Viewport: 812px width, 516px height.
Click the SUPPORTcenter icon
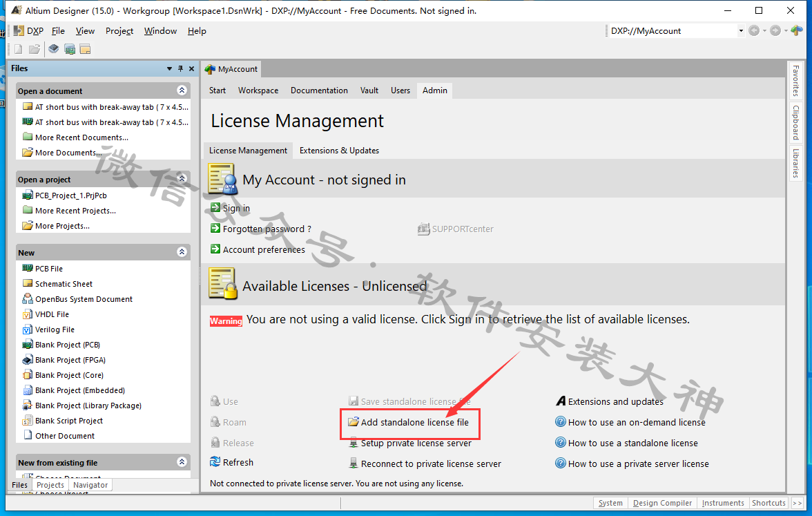(x=424, y=229)
